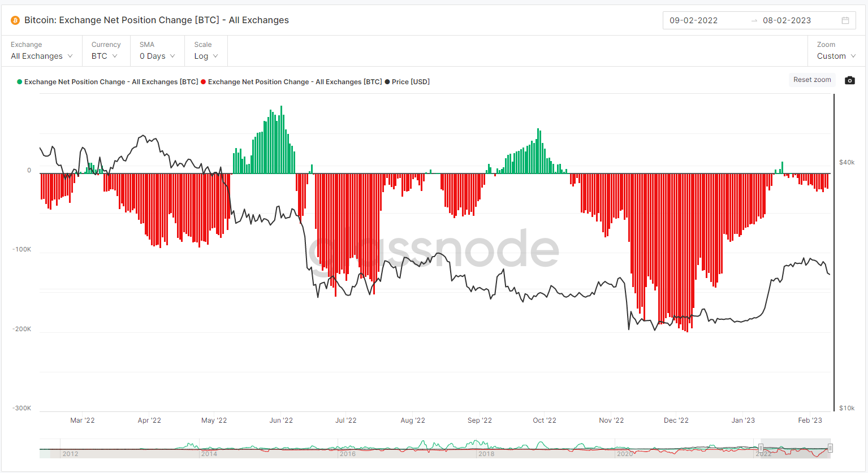Toggle the red Exchange Net Position Change legend series

coord(291,82)
